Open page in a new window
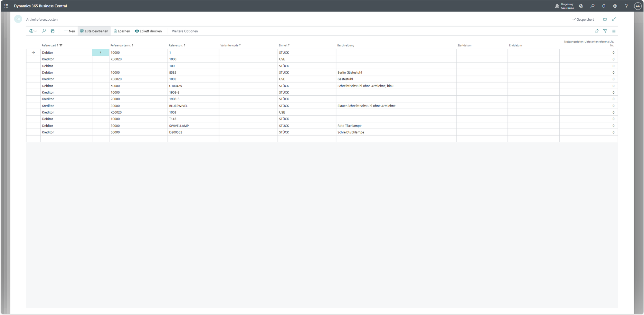This screenshot has width=644, height=315. click(605, 19)
